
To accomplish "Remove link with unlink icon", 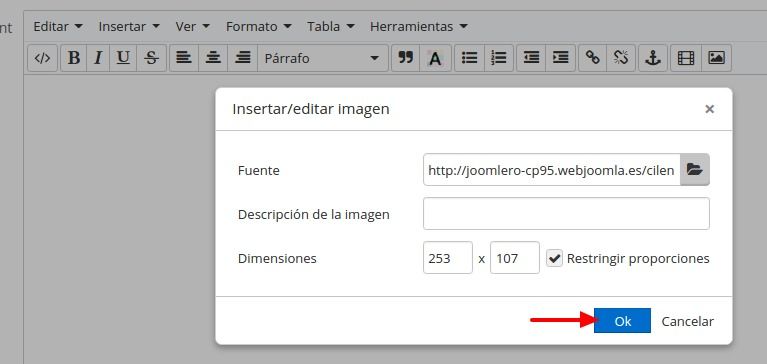I will tap(621, 58).
